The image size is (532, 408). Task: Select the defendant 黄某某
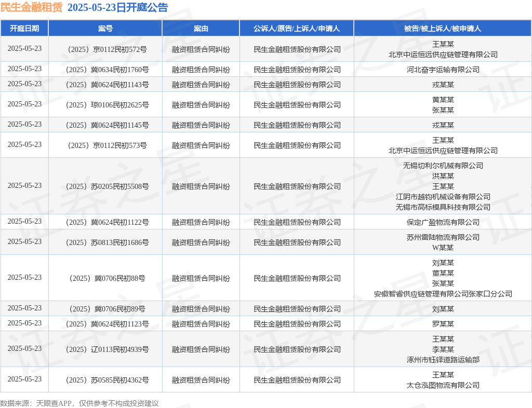coord(443,100)
